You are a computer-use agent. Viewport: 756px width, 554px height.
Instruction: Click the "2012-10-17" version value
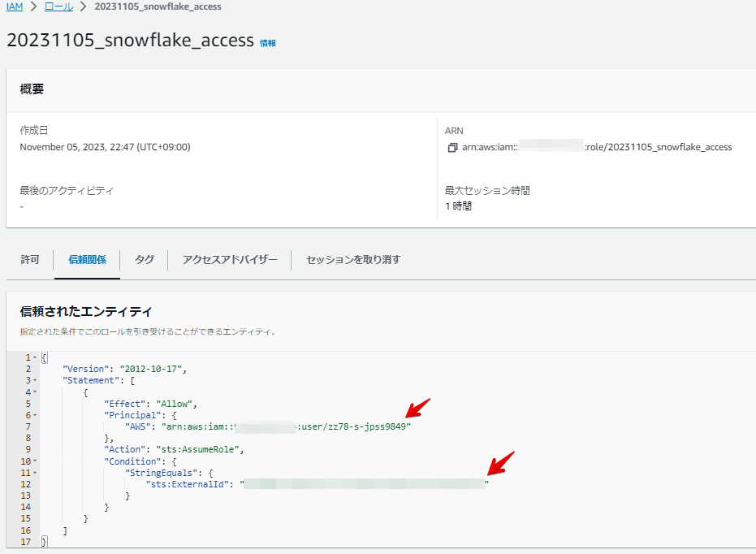(x=151, y=369)
